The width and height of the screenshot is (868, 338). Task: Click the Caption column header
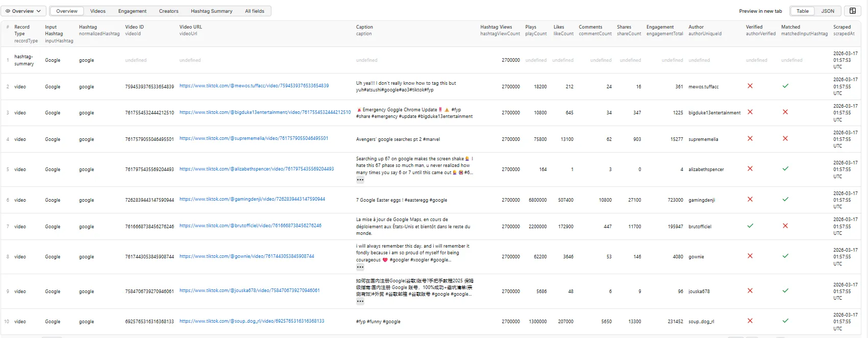click(x=364, y=30)
